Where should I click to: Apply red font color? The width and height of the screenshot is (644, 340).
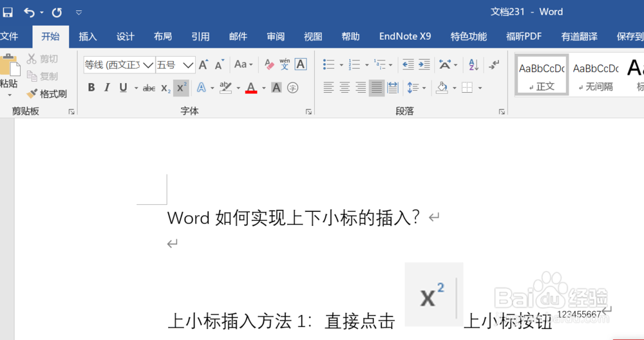pos(251,88)
